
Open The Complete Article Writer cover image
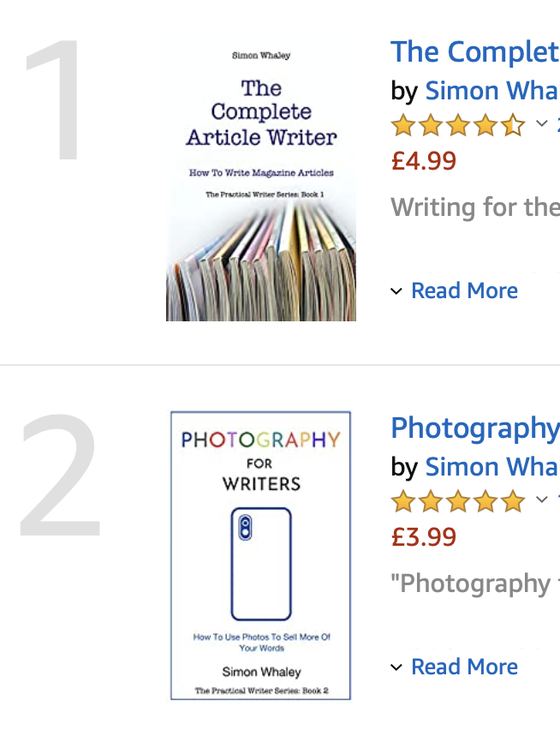261,182
